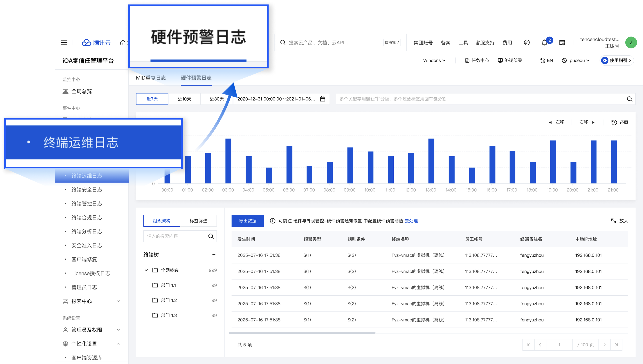The width and height of the screenshot is (643, 364).
Task: Select the 近30天 time range
Action: [216, 99]
